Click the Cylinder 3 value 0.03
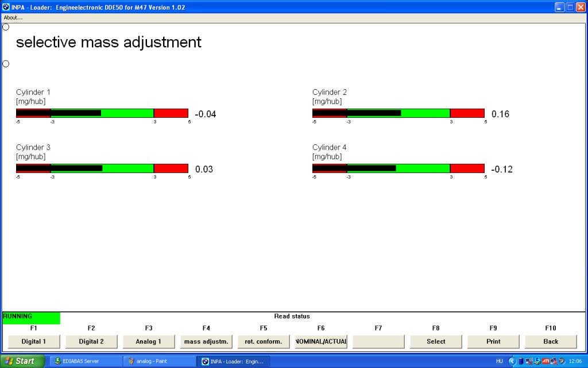This screenshot has width=588, height=368. pyautogui.click(x=204, y=170)
